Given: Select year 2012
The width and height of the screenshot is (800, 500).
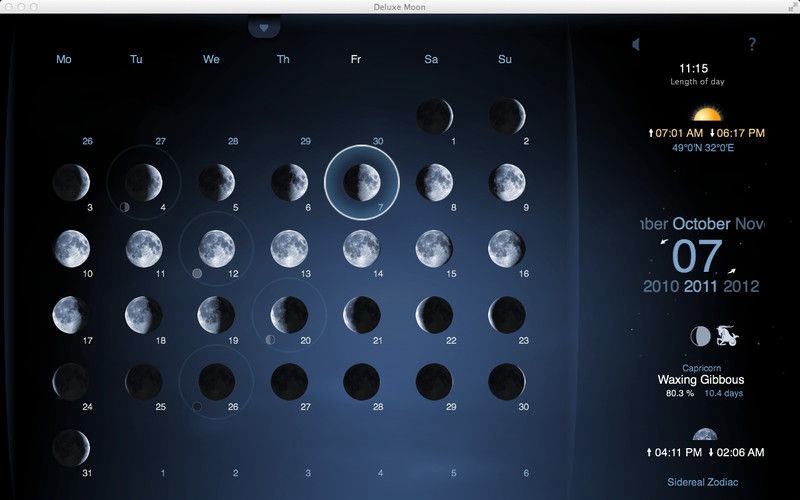Looking at the screenshot, I should coord(741,286).
